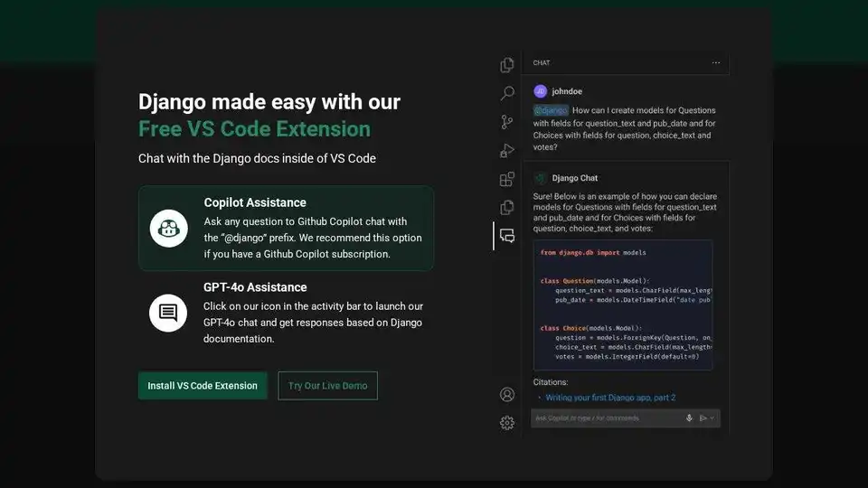Open the Accounts person icon
Screen dimensions: 868x488
[x=507, y=395]
